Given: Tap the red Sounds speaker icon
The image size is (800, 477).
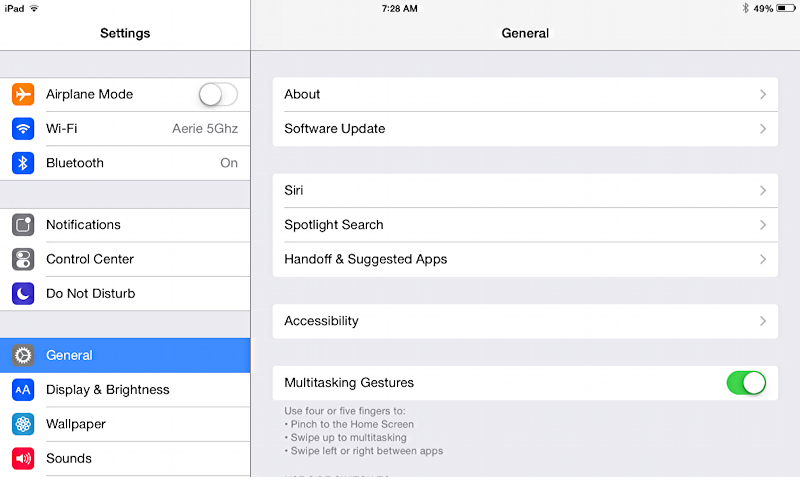Looking at the screenshot, I should pos(23,459).
